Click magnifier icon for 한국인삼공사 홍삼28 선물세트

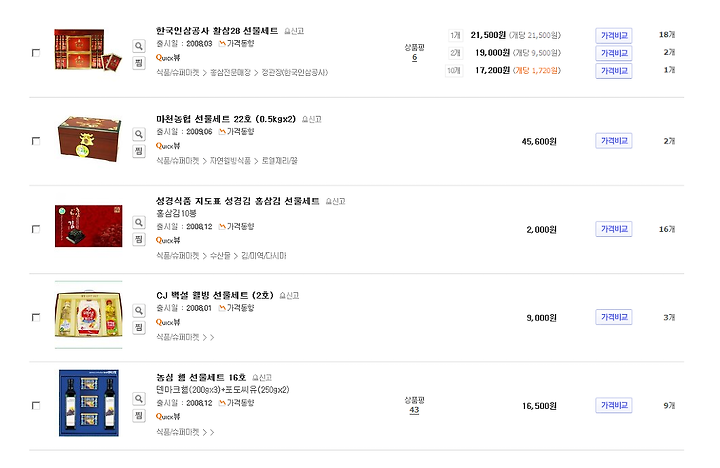139,46
